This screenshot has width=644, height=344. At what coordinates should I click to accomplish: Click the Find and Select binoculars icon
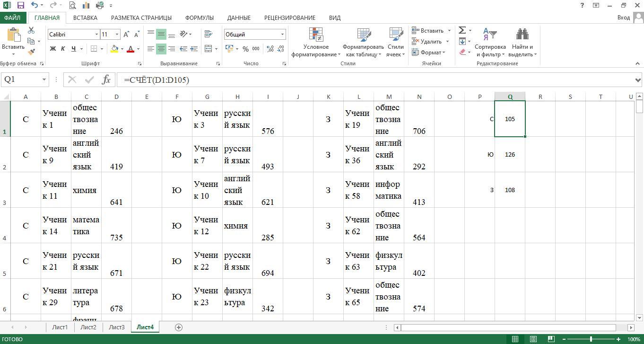click(522, 35)
